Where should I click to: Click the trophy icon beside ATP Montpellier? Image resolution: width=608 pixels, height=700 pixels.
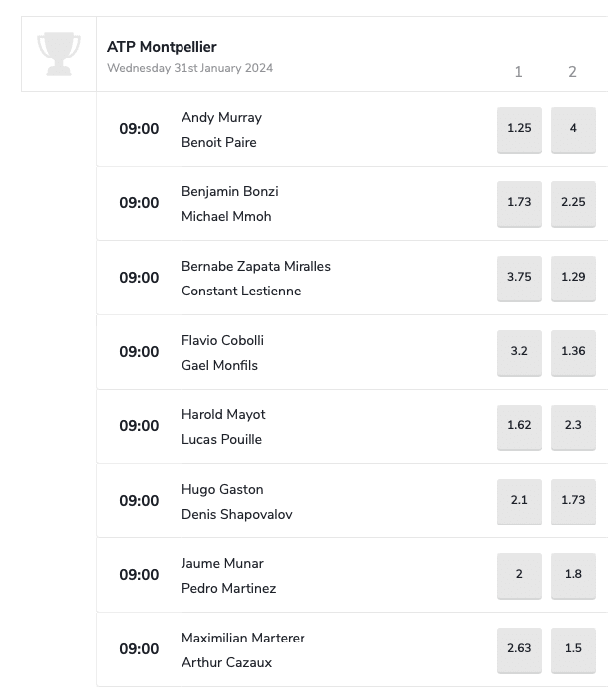[59, 54]
